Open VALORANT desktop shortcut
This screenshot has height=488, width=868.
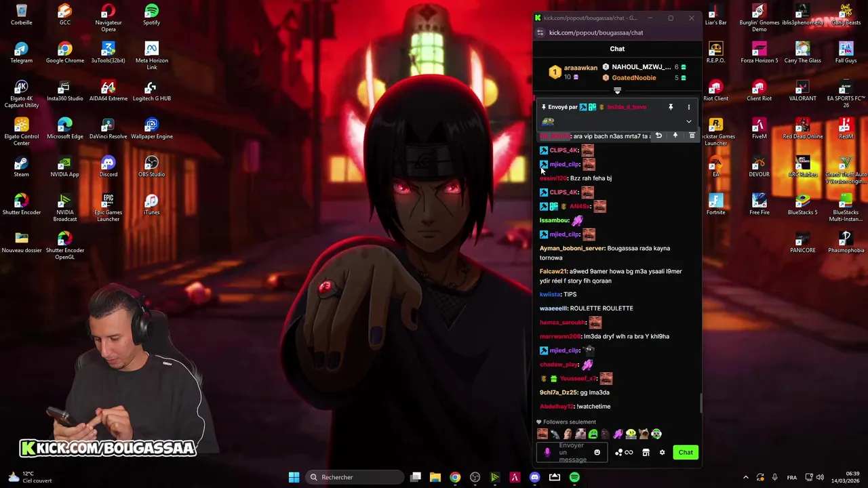coord(803,91)
